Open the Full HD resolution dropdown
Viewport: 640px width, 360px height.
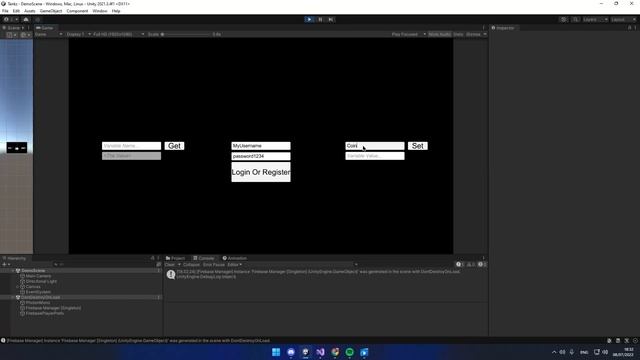(118, 34)
